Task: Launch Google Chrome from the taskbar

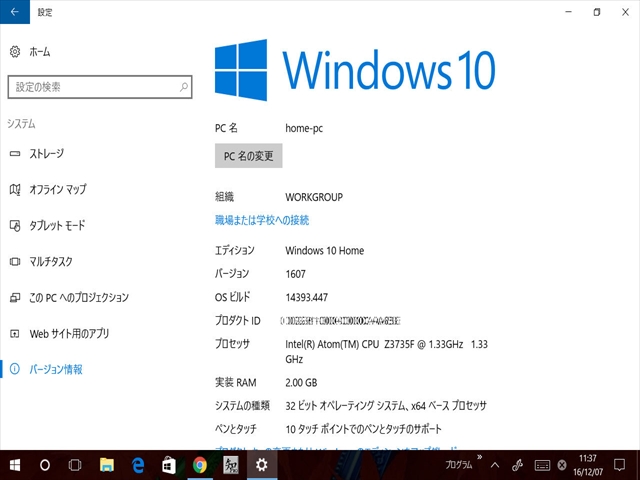Action: [x=200, y=465]
